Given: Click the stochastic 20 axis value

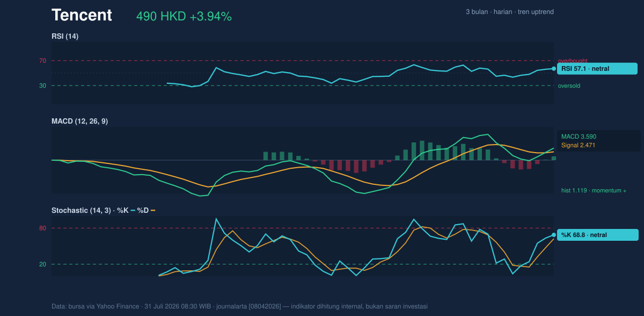Looking at the screenshot, I should point(42,264).
